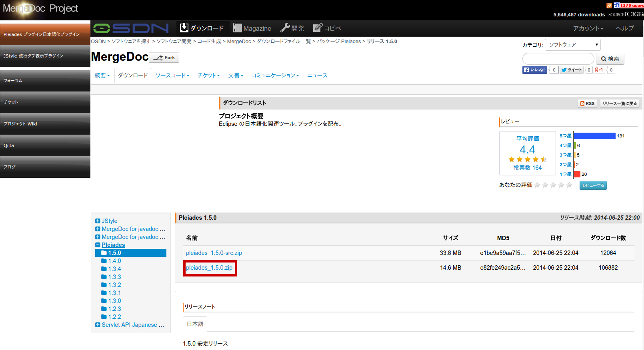Open the 開発 wrench item
644x350 pixels.
(x=292, y=28)
